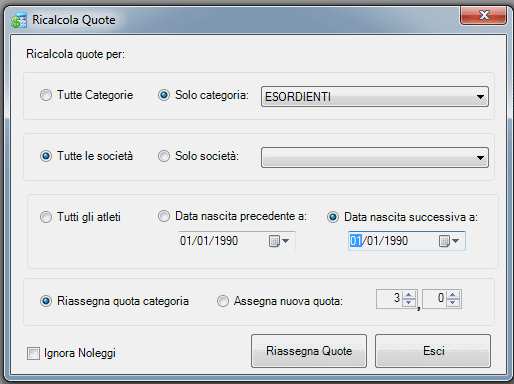This screenshot has height=384, width=514.
Task: Close the Ricalcola Quote dialog window
Action: [484, 15]
